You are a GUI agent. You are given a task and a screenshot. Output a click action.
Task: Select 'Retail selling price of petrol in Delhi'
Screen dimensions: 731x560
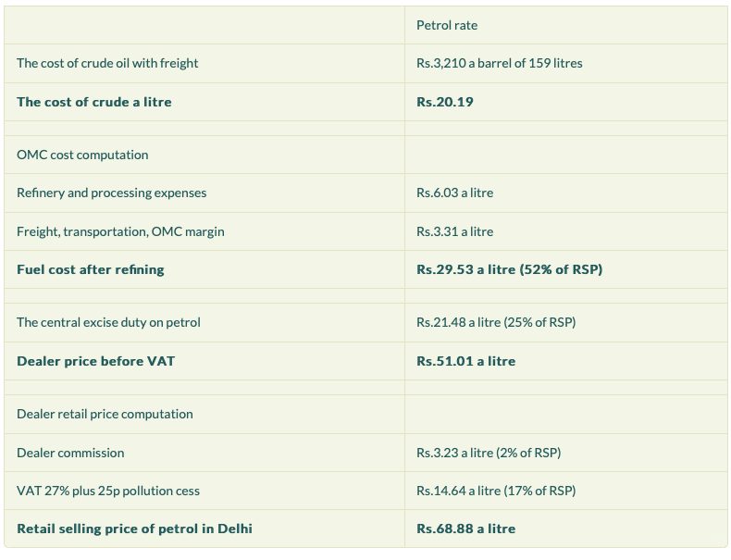134,529
